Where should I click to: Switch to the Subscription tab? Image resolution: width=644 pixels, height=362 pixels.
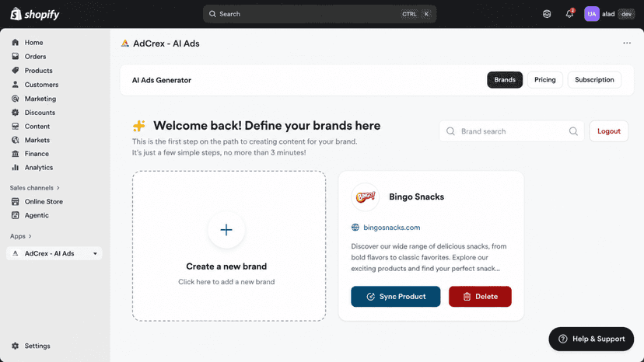594,79
